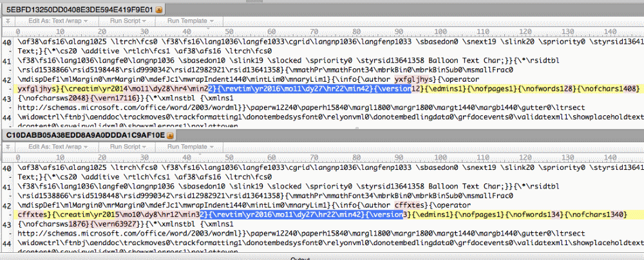Click line number 41 in the bottom pane
This screenshot has height=260, width=644.
point(8,187)
